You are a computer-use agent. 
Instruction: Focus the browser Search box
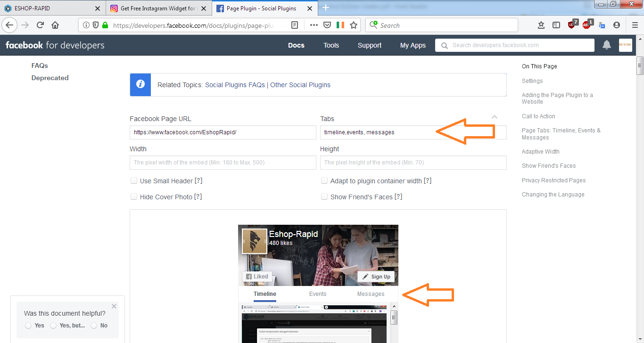442,25
